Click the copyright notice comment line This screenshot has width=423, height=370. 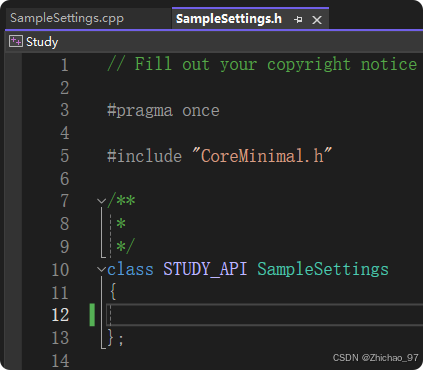click(262, 64)
